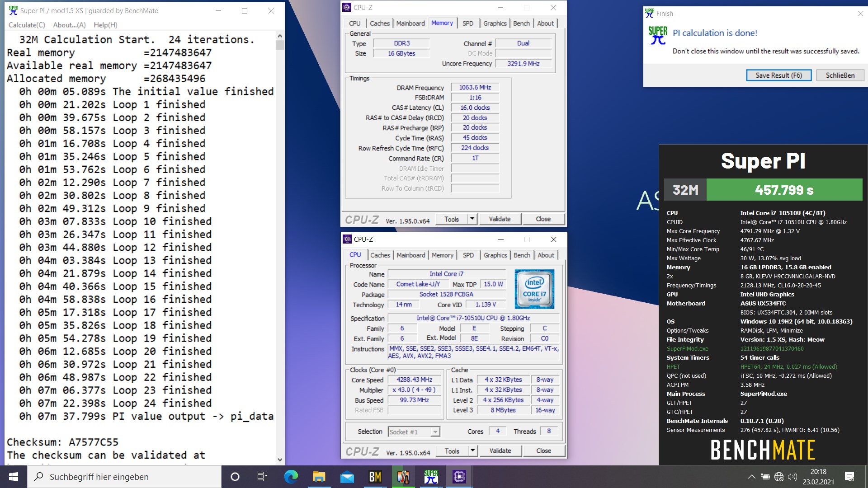
Task: Click Uncore Frequency value 3291.9 MHz
Action: pyautogui.click(x=524, y=64)
